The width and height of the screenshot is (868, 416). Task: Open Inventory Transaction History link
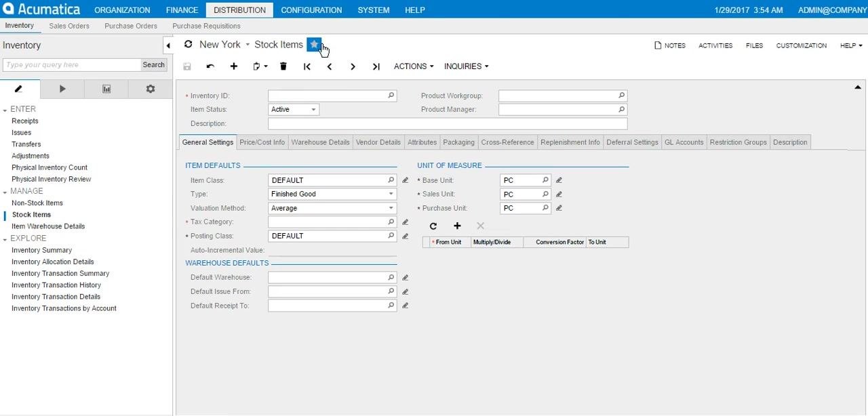pos(56,285)
